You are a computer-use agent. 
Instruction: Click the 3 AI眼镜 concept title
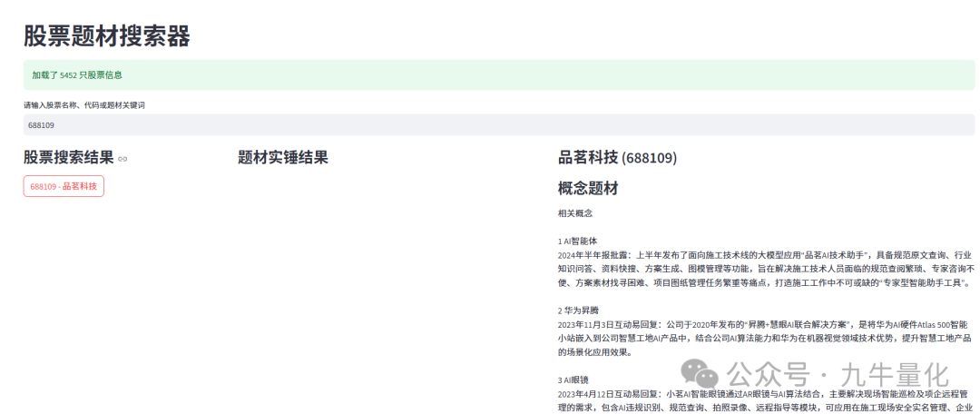(573, 379)
